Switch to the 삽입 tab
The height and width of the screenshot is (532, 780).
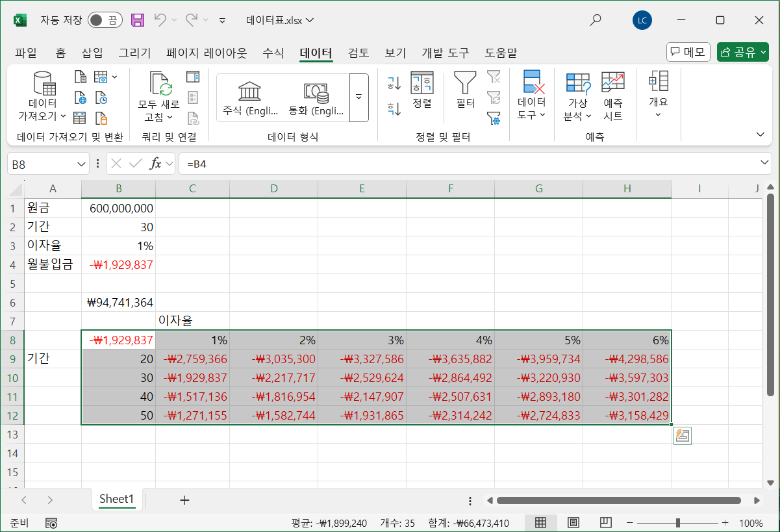(x=92, y=53)
